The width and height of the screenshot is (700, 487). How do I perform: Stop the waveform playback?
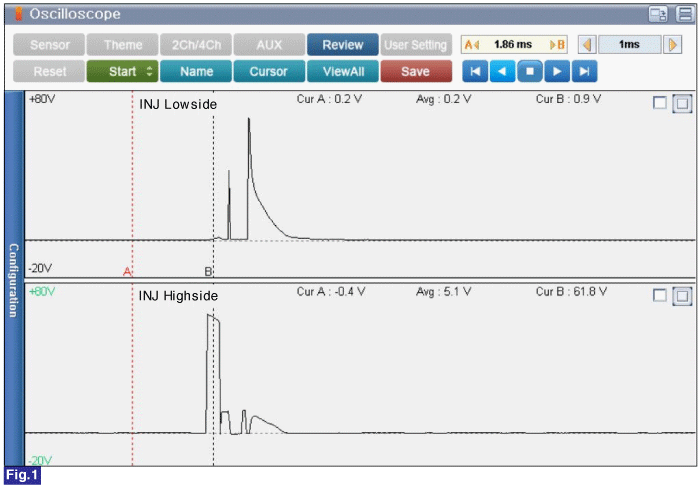point(530,71)
